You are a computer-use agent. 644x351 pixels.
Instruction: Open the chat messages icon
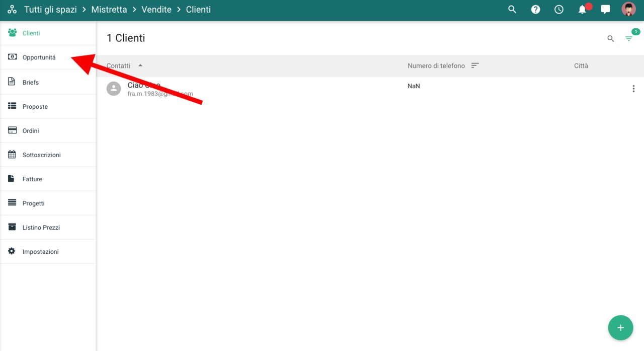(605, 10)
